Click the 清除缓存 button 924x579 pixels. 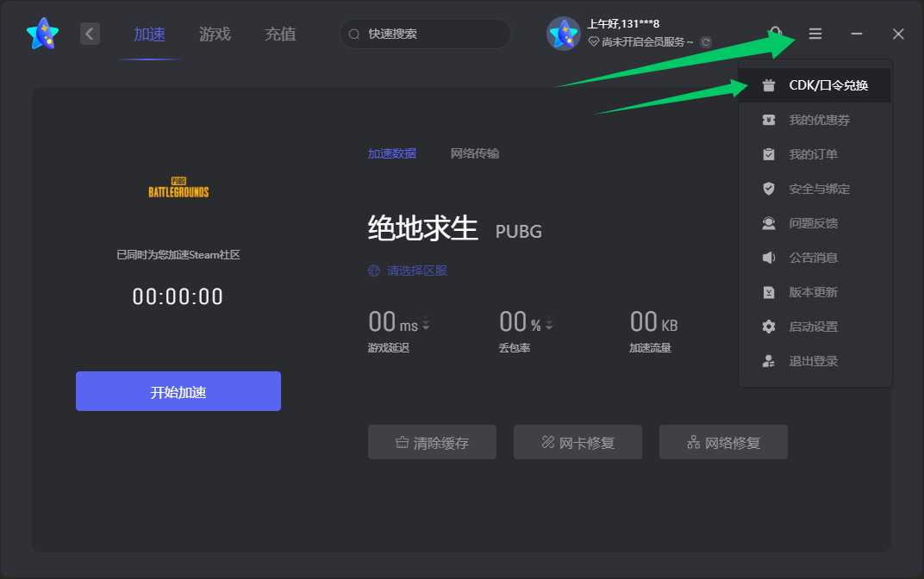point(432,442)
